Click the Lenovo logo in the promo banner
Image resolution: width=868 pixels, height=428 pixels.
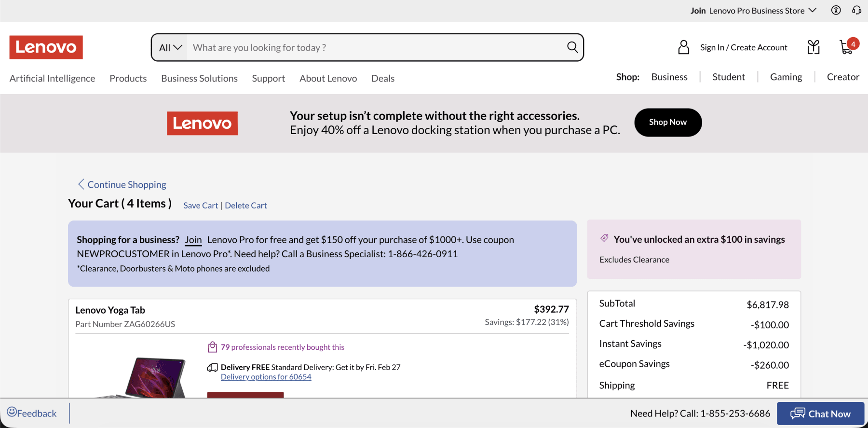click(x=202, y=124)
